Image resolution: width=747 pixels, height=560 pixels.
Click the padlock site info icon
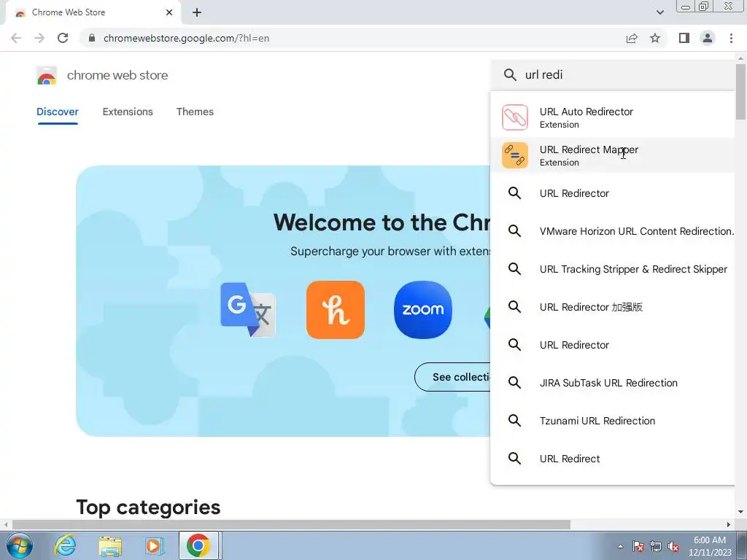[x=92, y=38]
